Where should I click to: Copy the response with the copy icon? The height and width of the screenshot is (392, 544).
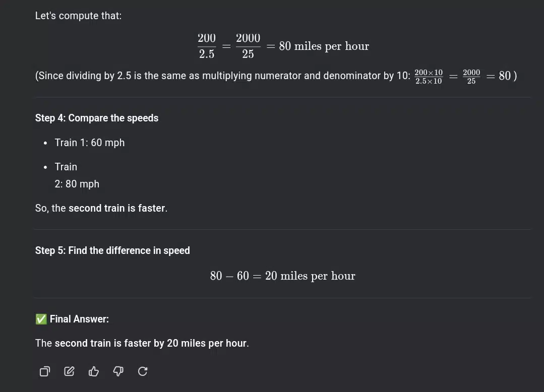pos(45,371)
